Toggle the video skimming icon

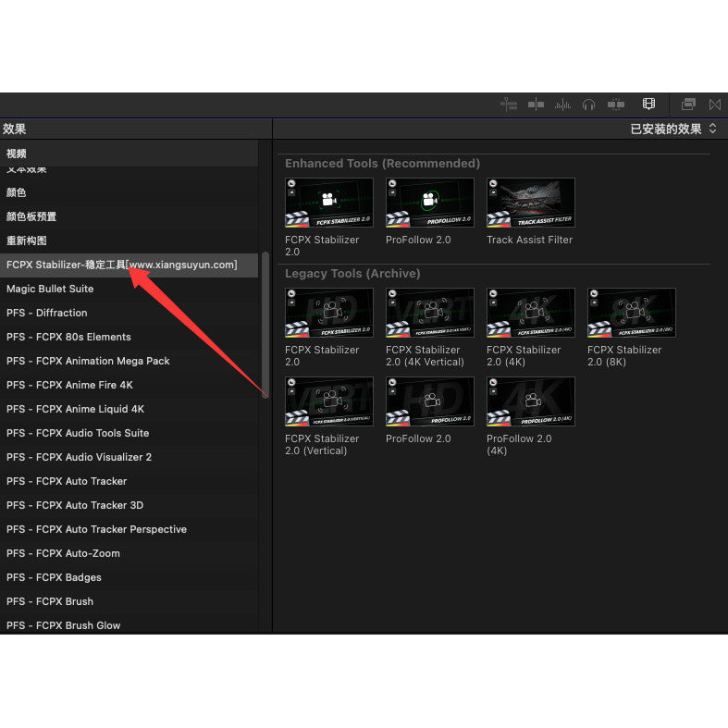(x=536, y=105)
